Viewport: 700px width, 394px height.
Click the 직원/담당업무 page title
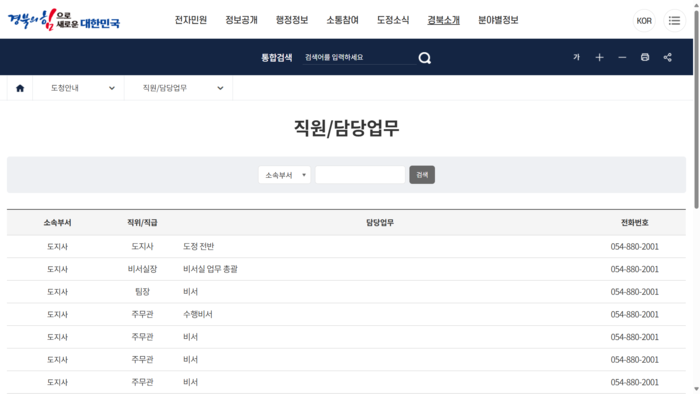point(346,128)
